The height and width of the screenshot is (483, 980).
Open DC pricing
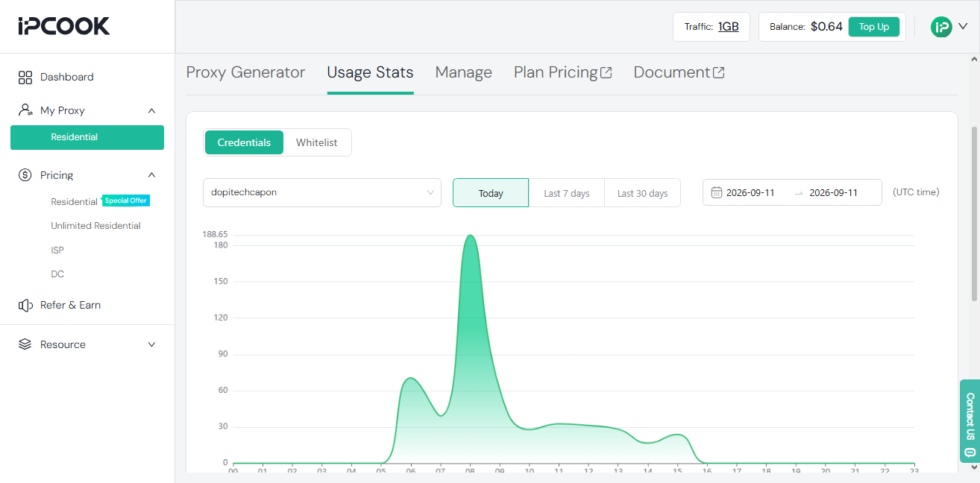(57, 274)
